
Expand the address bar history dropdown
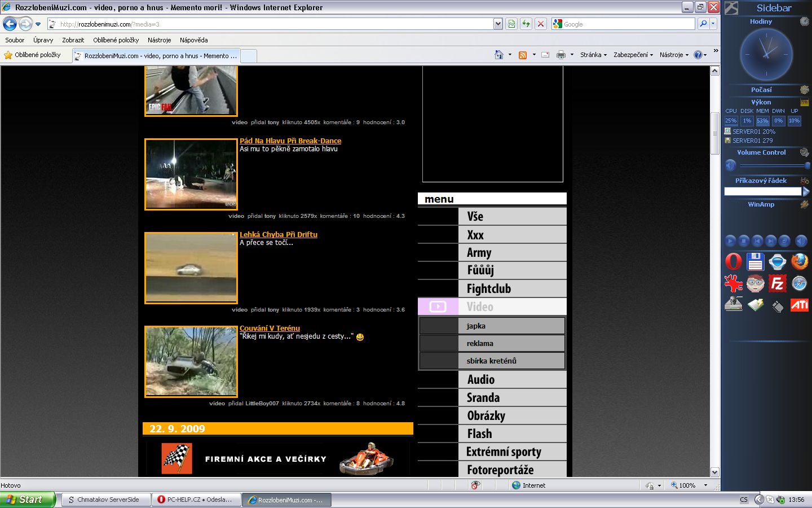[x=498, y=24]
